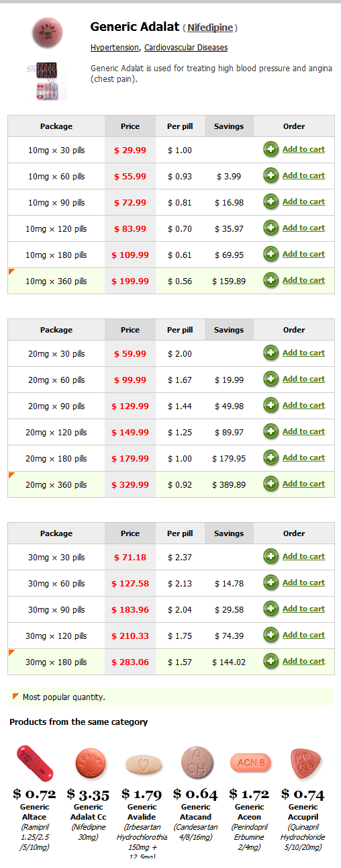
Task: Click green plus icon for 20mg × 180 pills
Action: pos(271,458)
